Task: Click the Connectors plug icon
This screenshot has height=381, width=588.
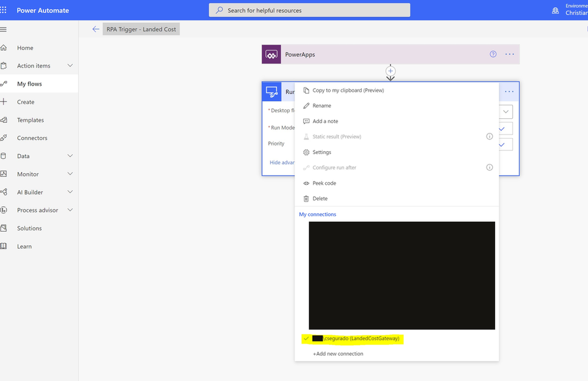Action: (x=4, y=138)
